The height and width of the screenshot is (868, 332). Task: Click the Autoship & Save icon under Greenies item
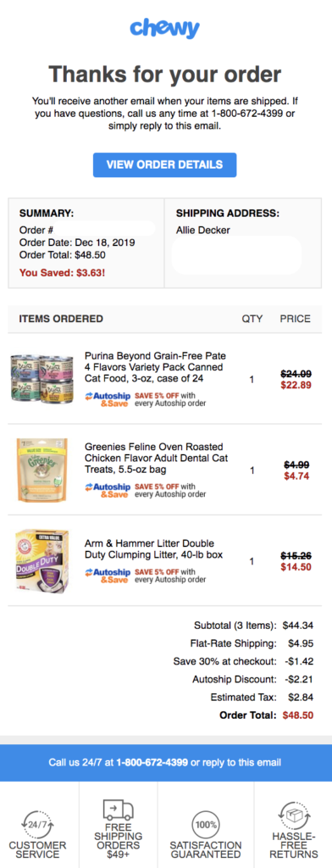point(108,490)
